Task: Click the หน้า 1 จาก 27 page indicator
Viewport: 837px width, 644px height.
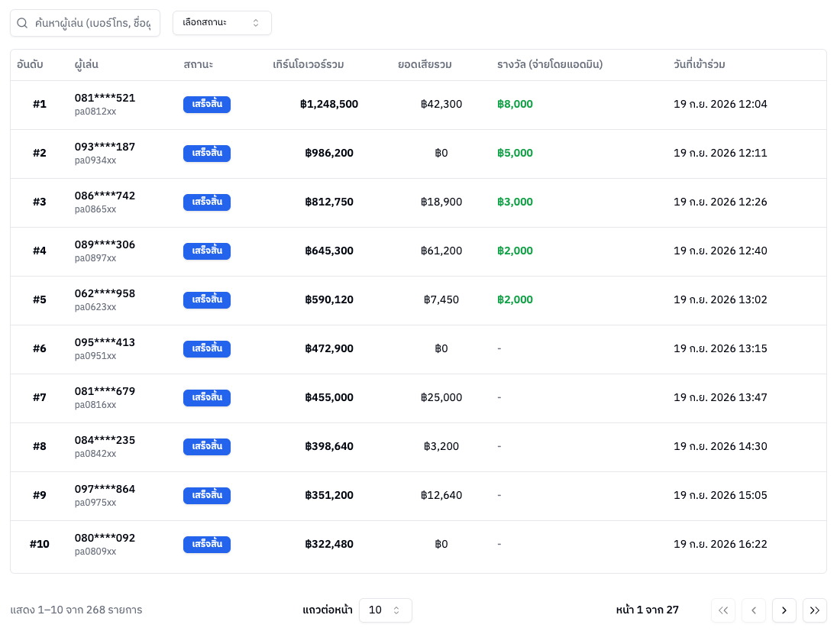Action: pyautogui.click(x=647, y=610)
